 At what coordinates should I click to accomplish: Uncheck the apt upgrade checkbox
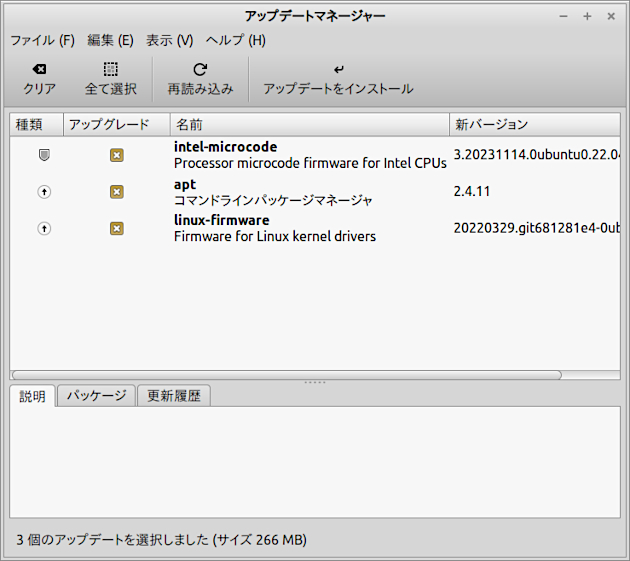pos(116,192)
